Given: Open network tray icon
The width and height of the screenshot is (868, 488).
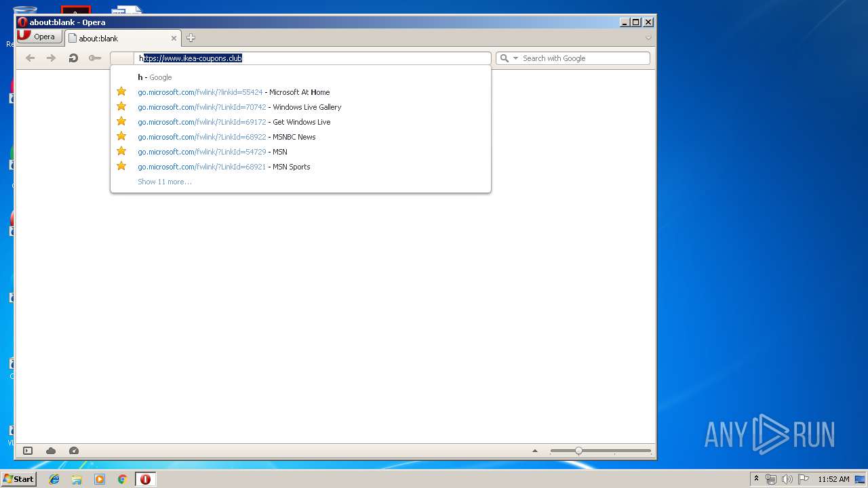Looking at the screenshot, I should pyautogui.click(x=771, y=479).
